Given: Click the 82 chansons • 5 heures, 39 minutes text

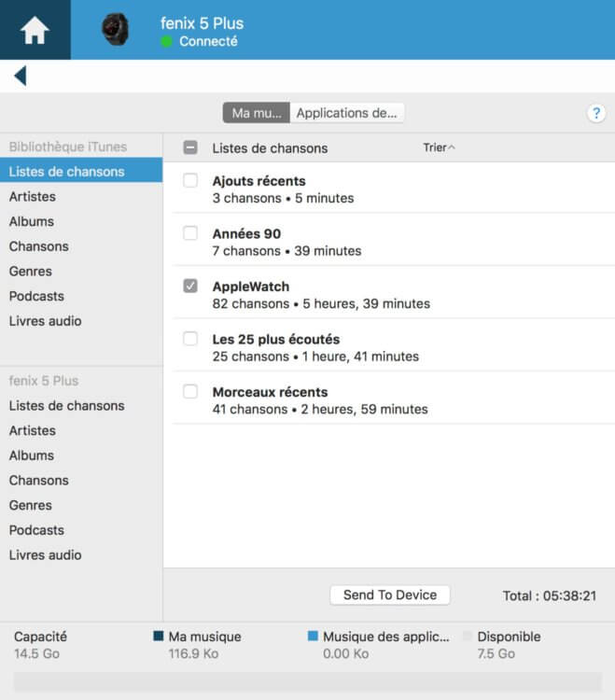Looking at the screenshot, I should (321, 303).
